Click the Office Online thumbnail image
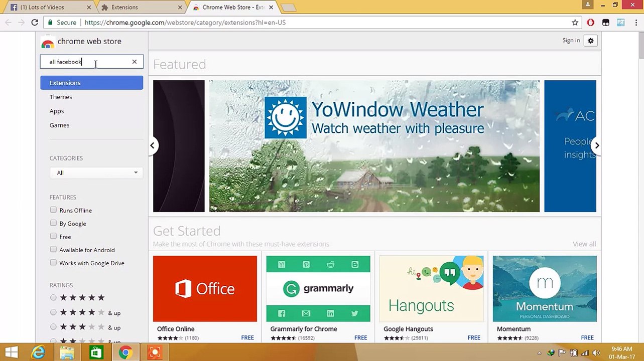The height and width of the screenshot is (361, 644). click(x=205, y=289)
